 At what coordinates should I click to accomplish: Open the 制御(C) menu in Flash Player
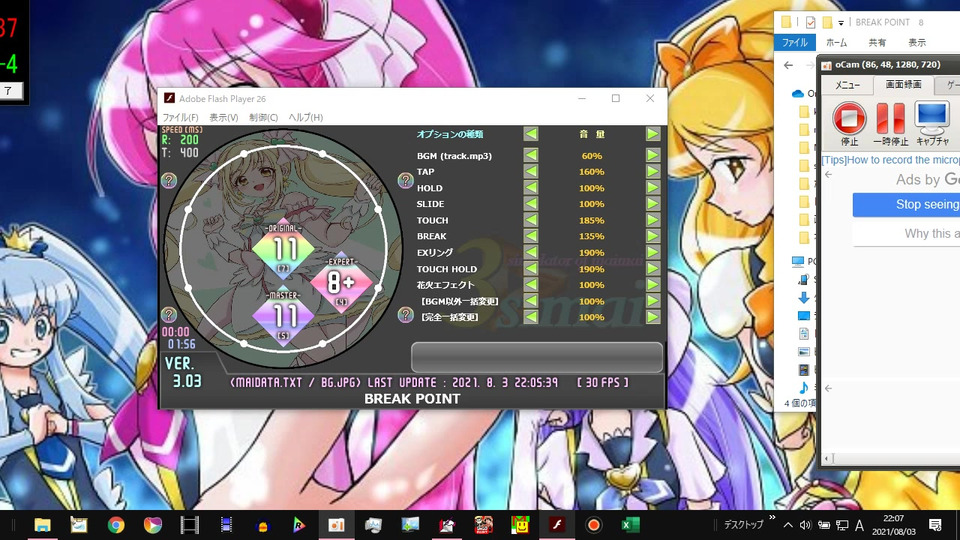pyautogui.click(x=263, y=118)
